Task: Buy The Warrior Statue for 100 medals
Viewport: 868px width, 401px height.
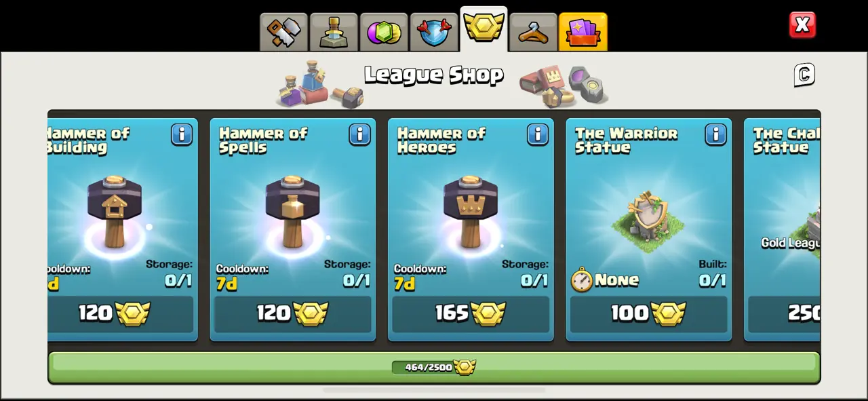Action: (x=648, y=313)
